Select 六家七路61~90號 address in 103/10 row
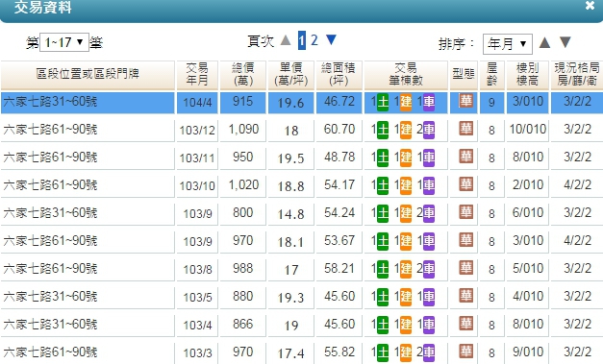Viewport: 603px width, 364px height. (x=50, y=185)
